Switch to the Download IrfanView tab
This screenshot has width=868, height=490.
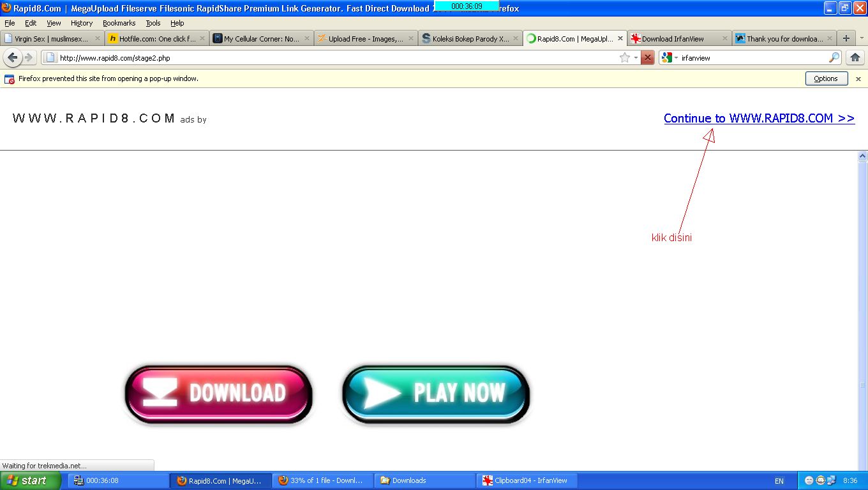[679, 38]
